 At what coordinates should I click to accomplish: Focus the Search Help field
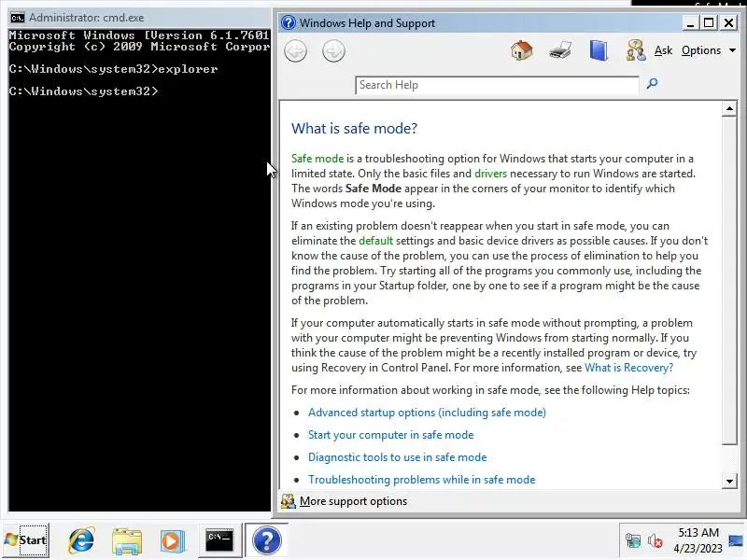coord(497,85)
